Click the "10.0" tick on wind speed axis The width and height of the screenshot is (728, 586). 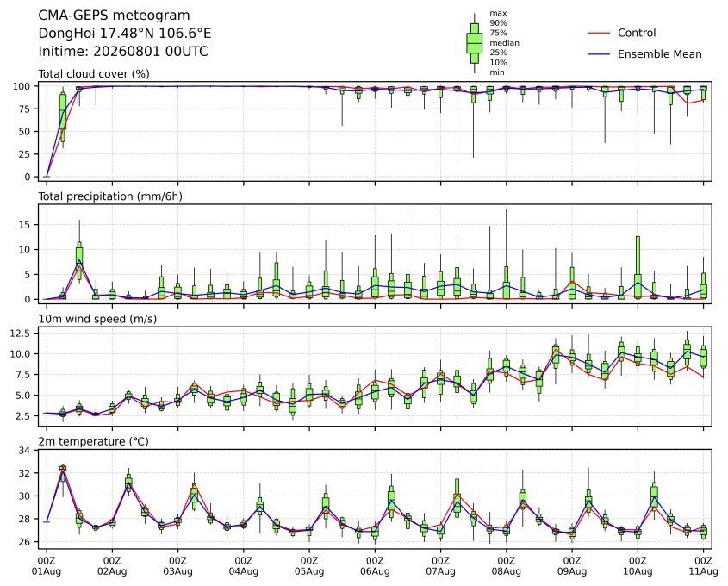[21, 354]
